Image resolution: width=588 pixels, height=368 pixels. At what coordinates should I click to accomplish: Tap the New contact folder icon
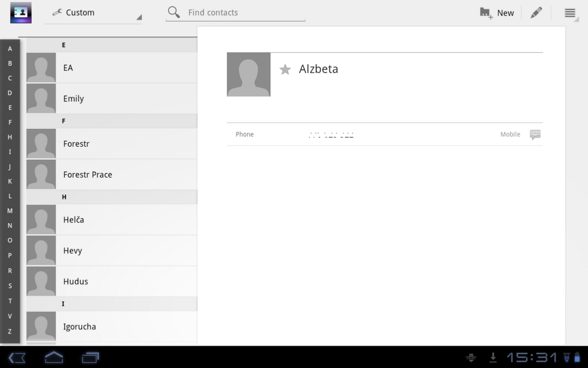click(485, 12)
